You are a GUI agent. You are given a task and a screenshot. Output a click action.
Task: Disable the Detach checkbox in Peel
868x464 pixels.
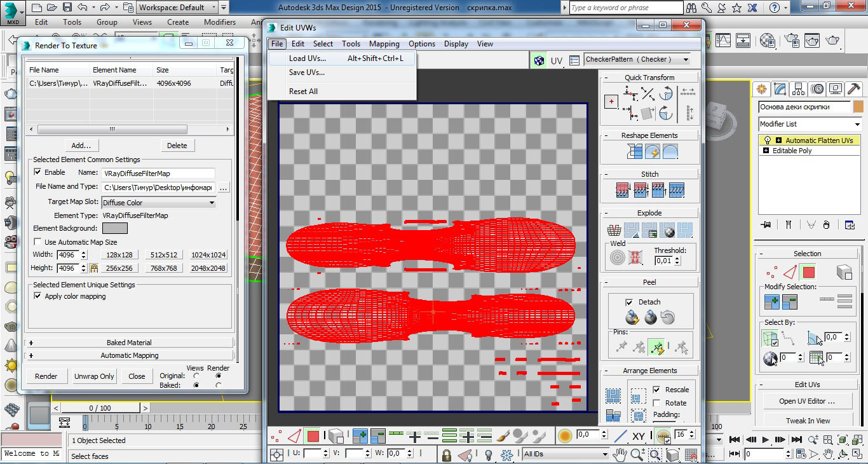point(629,302)
